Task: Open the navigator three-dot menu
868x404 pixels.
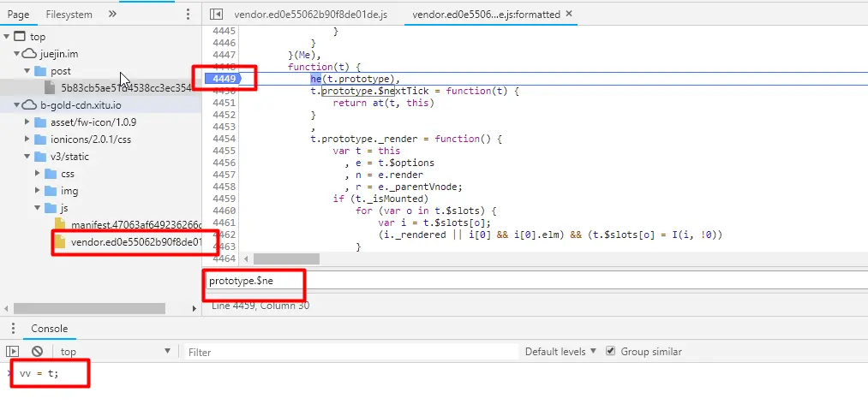Action: coord(189,15)
